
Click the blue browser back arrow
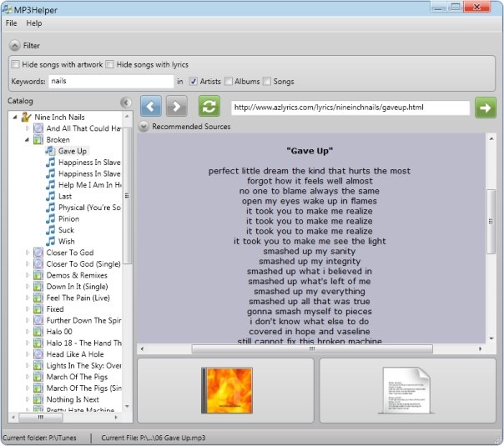click(151, 106)
